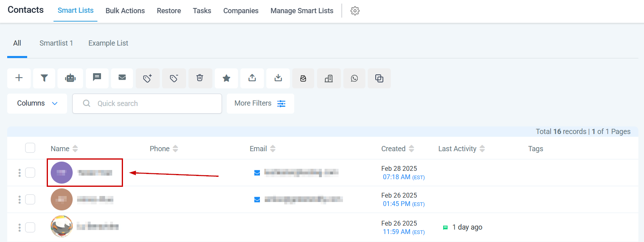Click into the Quick search field
Screen dimensions: 644x242
click(x=147, y=104)
